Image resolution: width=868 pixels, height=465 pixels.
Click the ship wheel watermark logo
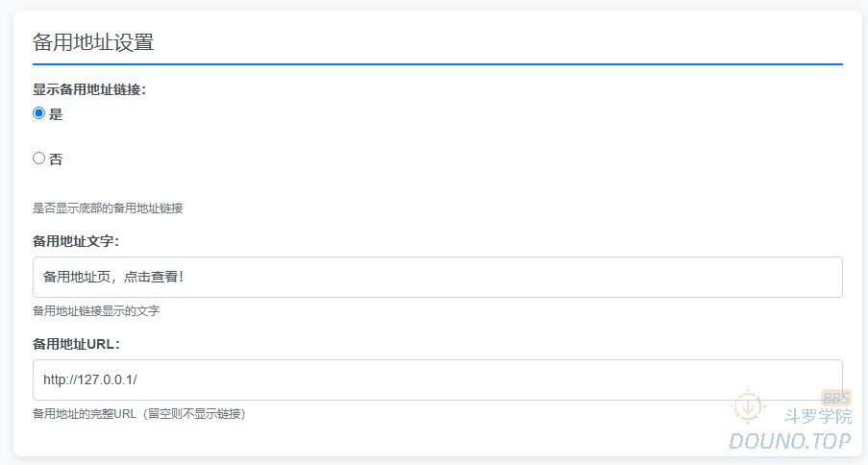coord(748,407)
